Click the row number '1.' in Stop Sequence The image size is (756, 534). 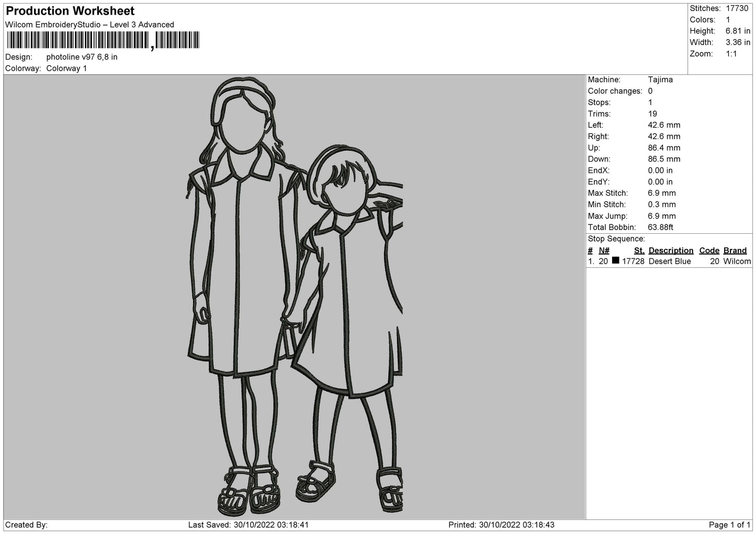591,262
